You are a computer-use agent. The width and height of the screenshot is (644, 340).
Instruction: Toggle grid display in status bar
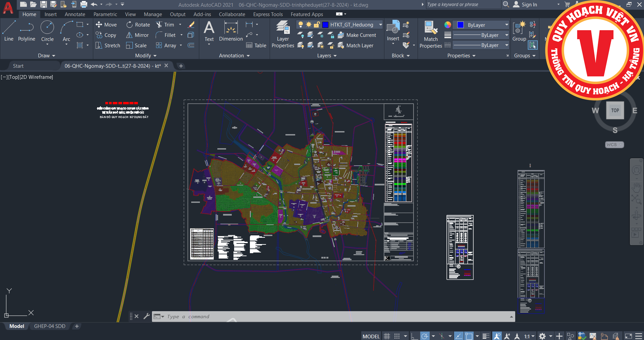387,336
